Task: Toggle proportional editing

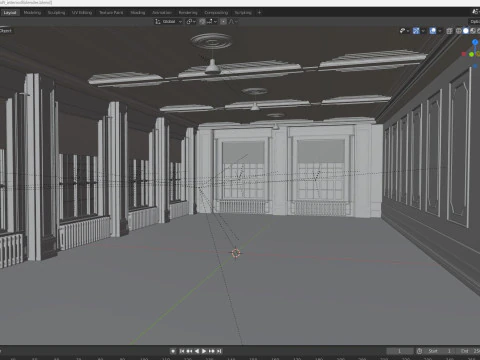Action: (x=223, y=22)
